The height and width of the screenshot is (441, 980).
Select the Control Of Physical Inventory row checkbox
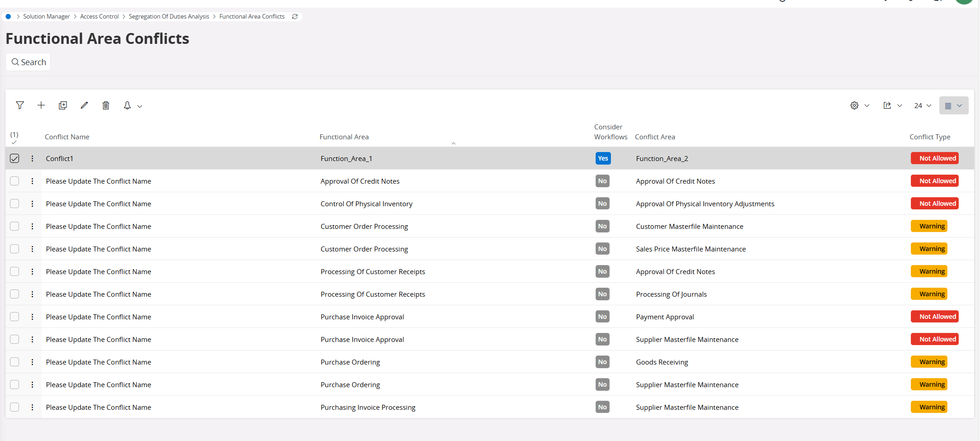(x=14, y=204)
